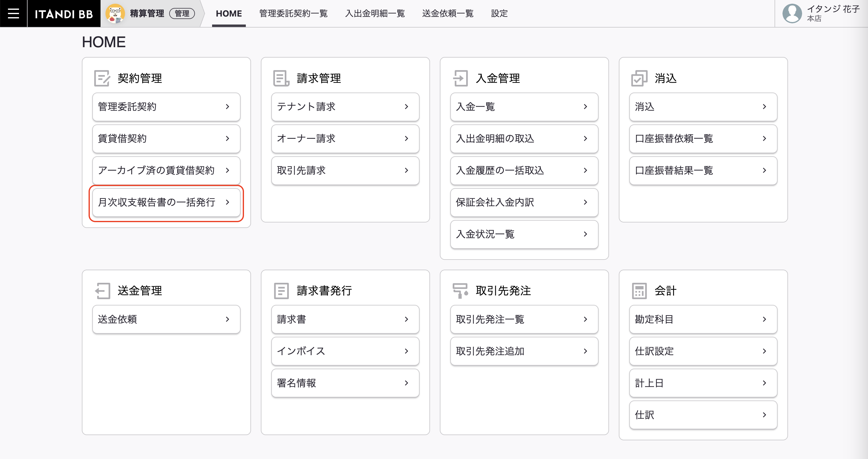Click the 入金管理 section icon
The width and height of the screenshot is (868, 459).
(460, 78)
